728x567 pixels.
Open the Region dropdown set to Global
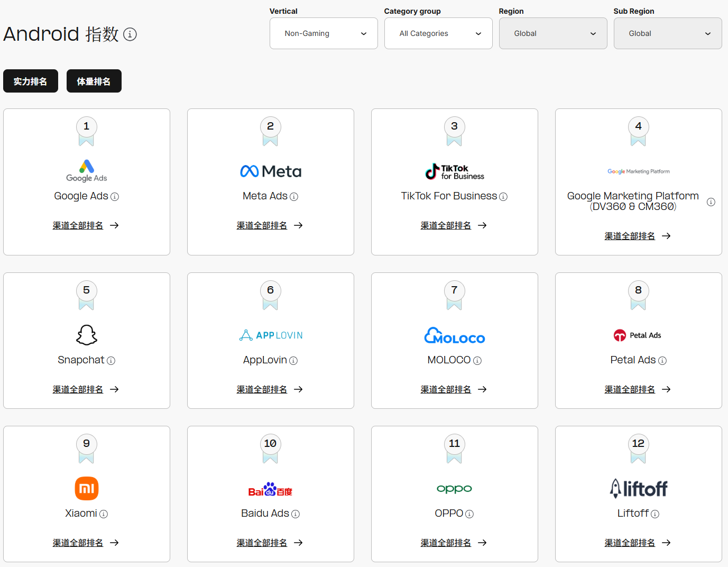553,33
